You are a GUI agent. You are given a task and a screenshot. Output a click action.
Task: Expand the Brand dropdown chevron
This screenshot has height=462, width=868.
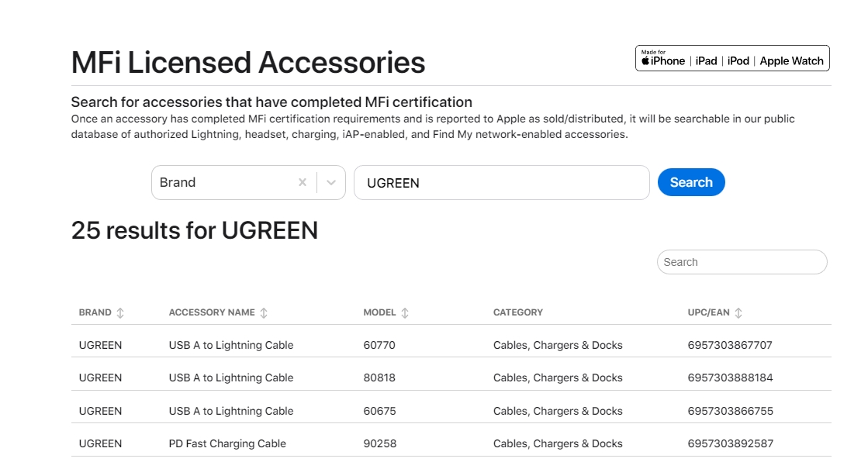click(331, 183)
